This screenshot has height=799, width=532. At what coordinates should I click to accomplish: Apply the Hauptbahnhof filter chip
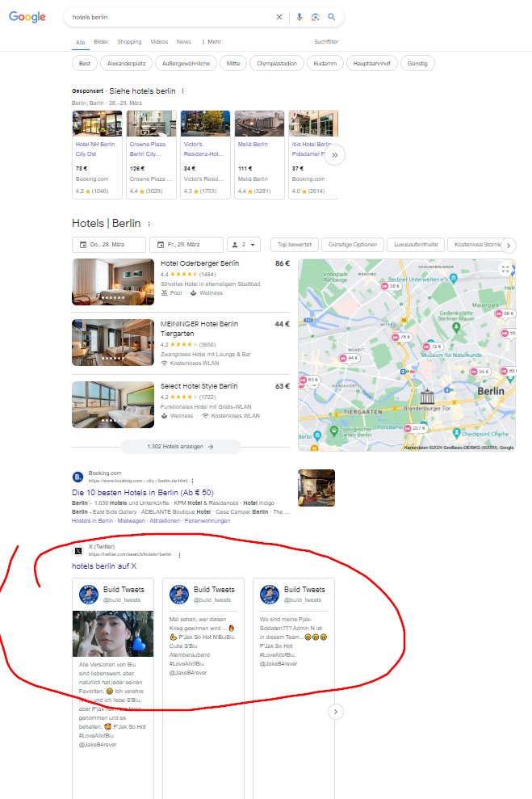[371, 64]
